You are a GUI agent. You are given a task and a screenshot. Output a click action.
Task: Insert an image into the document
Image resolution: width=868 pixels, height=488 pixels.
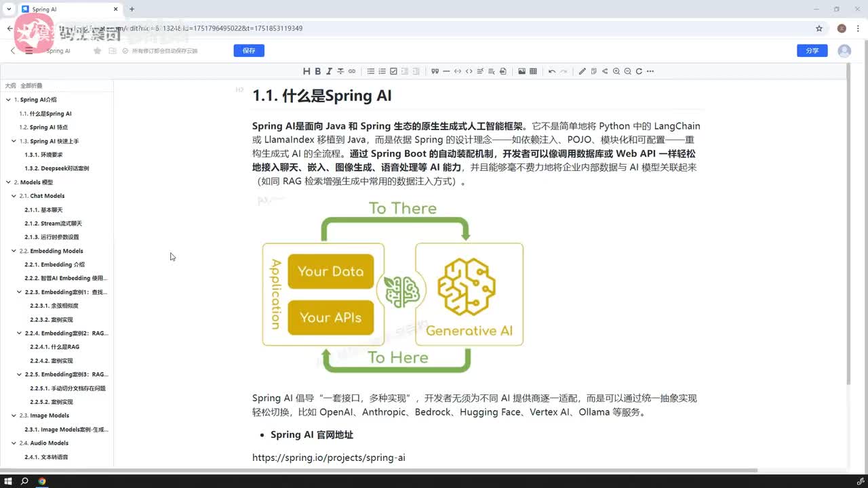coord(521,71)
